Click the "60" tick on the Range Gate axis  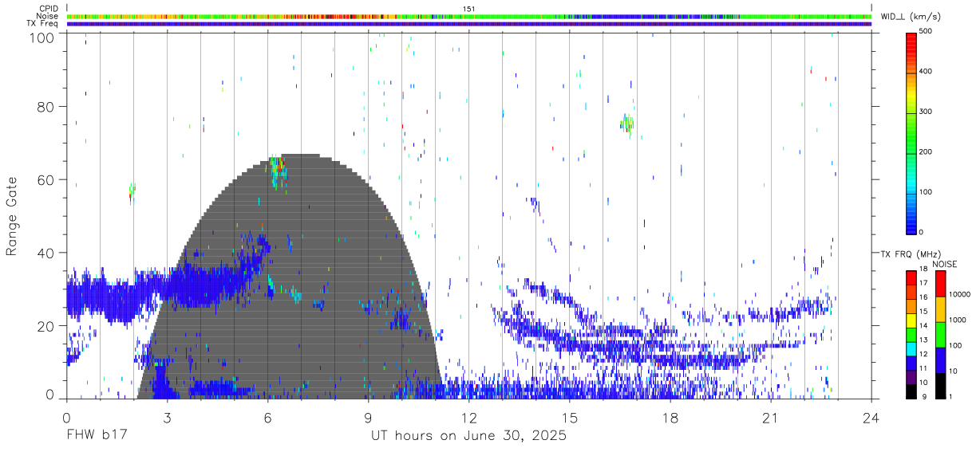point(47,179)
